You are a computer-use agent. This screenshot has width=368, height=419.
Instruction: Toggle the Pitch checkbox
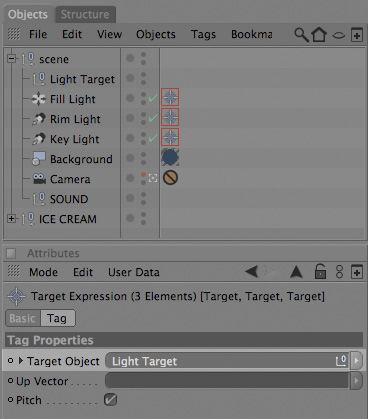tap(110, 400)
